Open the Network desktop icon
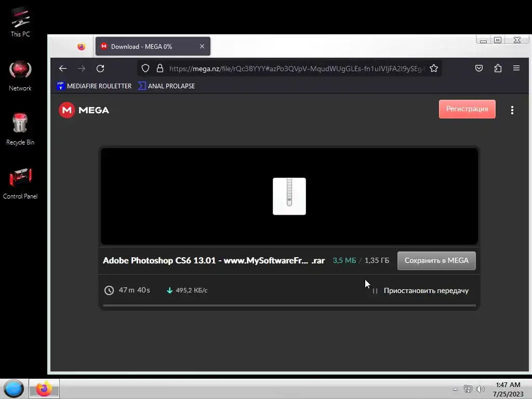The width and height of the screenshot is (532, 399). (x=20, y=76)
